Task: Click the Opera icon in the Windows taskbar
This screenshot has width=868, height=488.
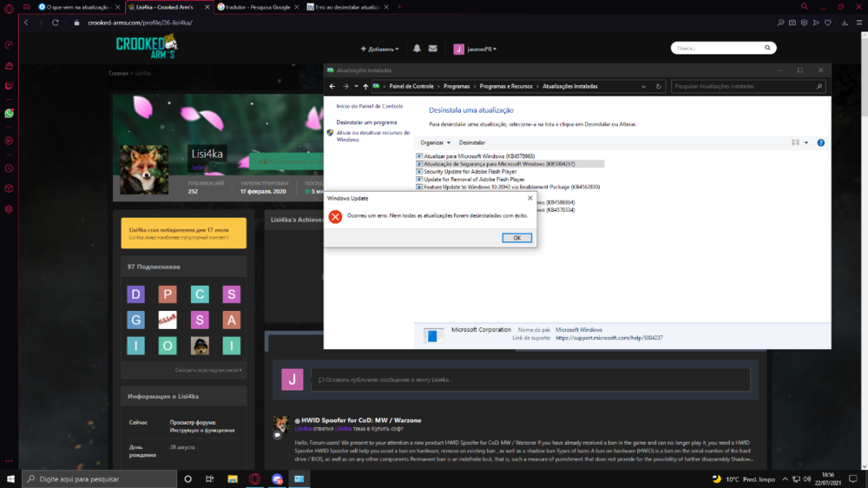Action: tap(255, 478)
